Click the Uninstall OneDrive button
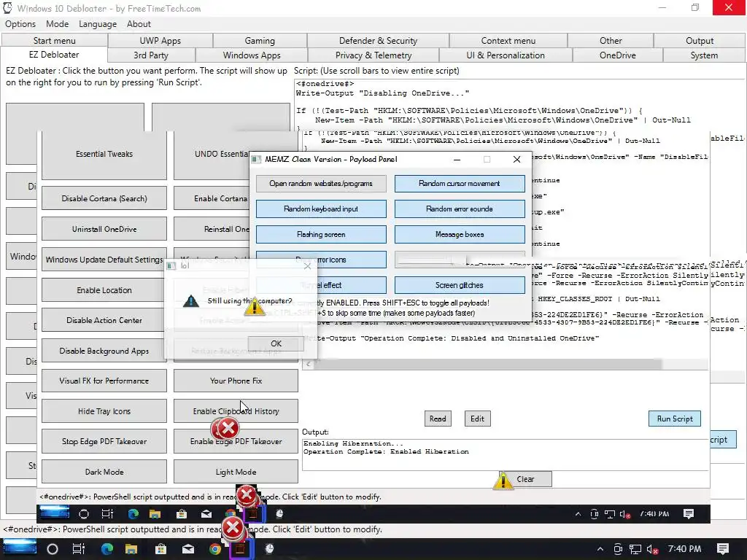The image size is (747, 560). 104,229
